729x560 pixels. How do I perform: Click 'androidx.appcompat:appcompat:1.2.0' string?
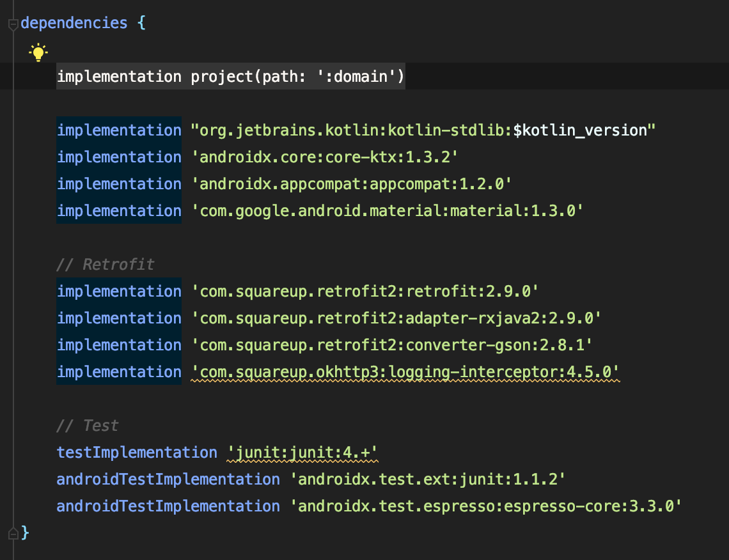tap(352, 184)
